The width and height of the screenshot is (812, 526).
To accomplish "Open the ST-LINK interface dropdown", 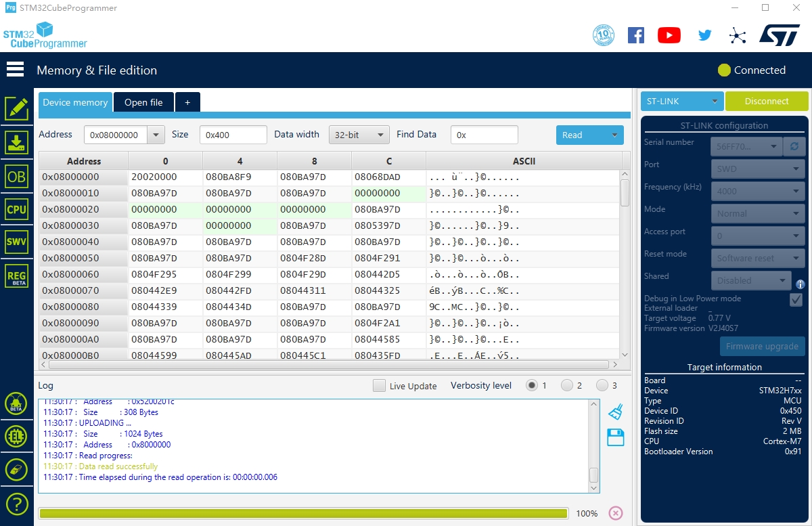I will [682, 101].
